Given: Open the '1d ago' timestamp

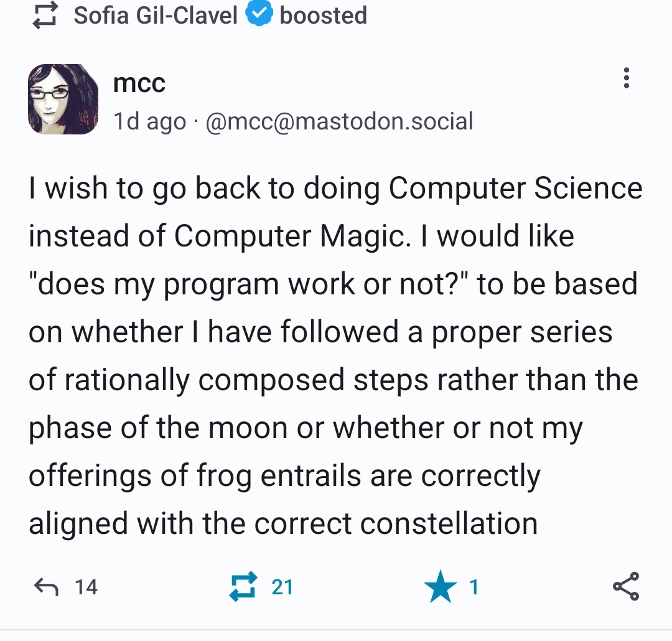Looking at the screenshot, I should tap(149, 121).
